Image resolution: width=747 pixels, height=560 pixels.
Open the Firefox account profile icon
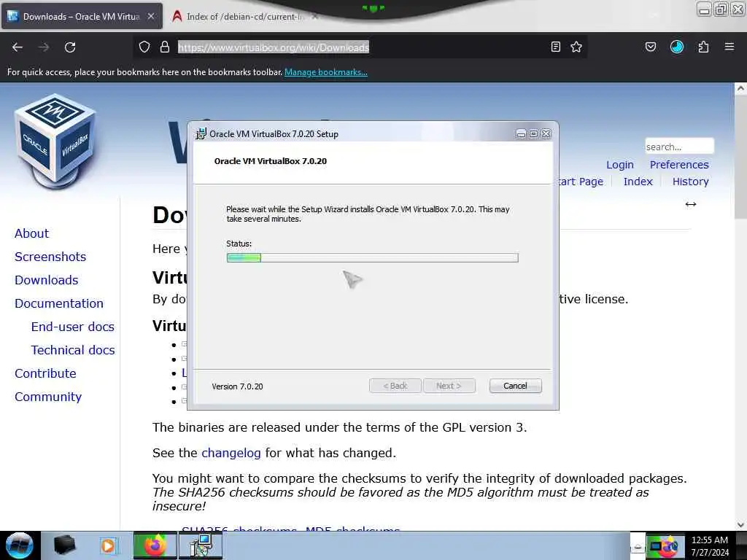click(x=677, y=47)
